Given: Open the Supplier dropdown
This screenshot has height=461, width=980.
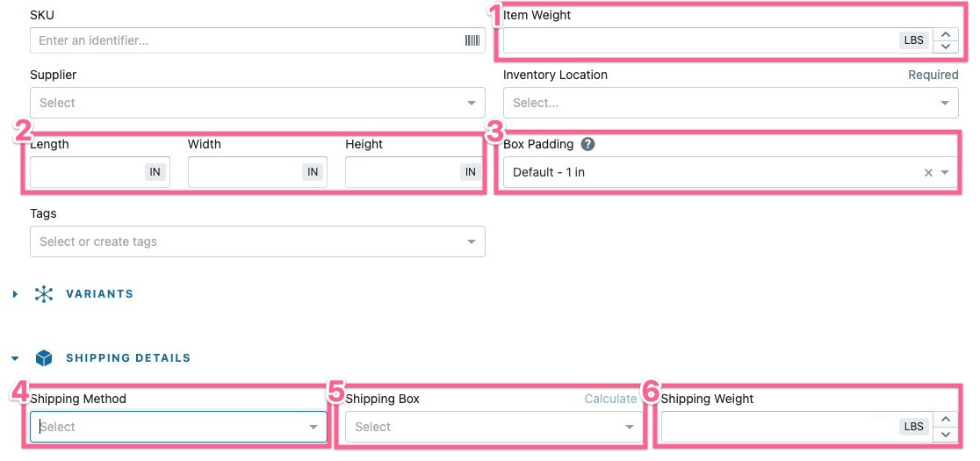Looking at the screenshot, I should pyautogui.click(x=472, y=103).
